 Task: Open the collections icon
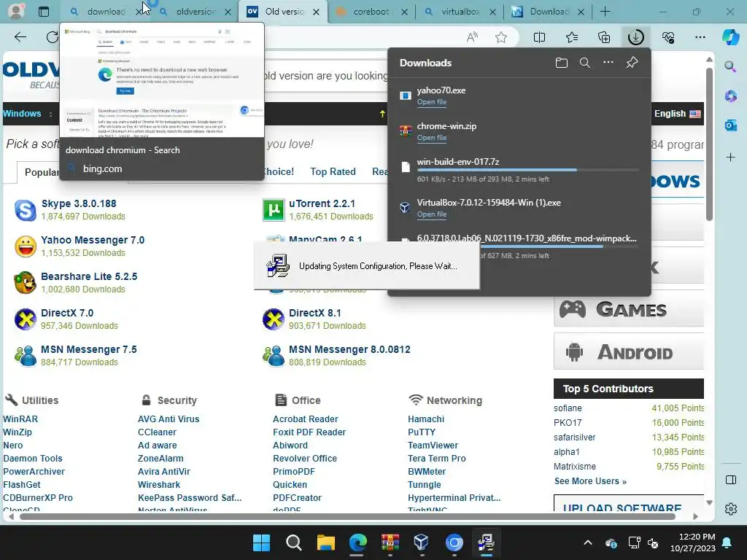pos(603,37)
